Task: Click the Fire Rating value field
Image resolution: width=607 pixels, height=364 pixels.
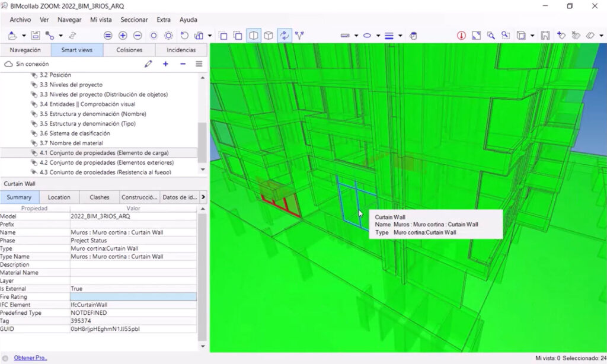Action: coord(133,297)
